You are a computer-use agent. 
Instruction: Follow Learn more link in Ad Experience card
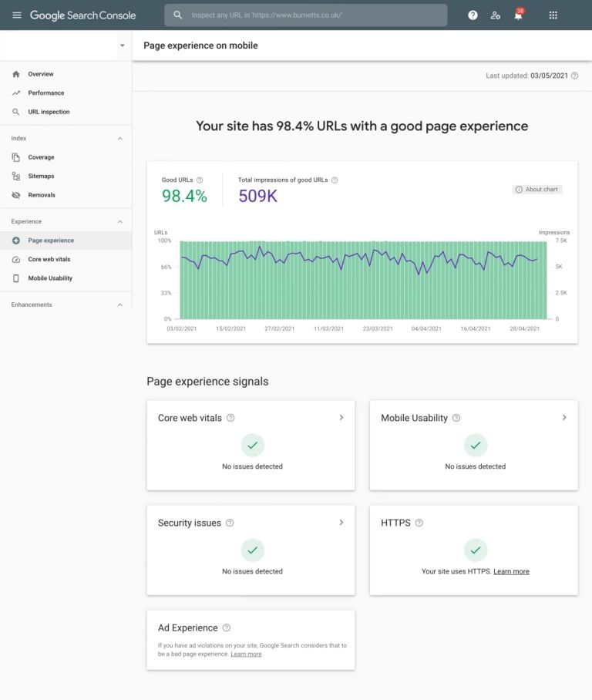point(246,654)
